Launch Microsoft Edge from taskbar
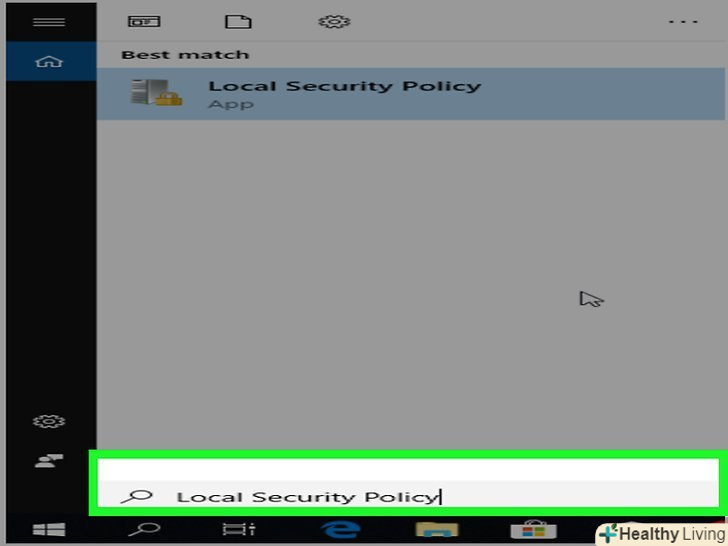The width and height of the screenshot is (728, 546). (x=341, y=530)
